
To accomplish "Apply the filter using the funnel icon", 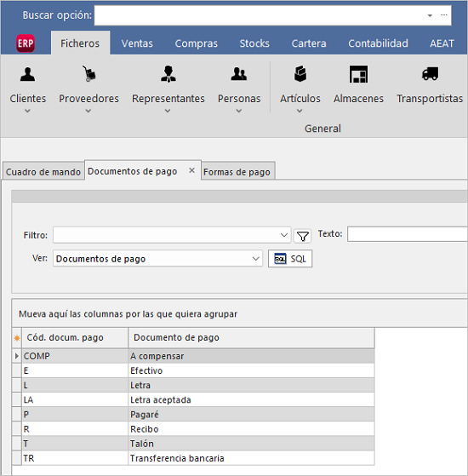I will pos(302,236).
